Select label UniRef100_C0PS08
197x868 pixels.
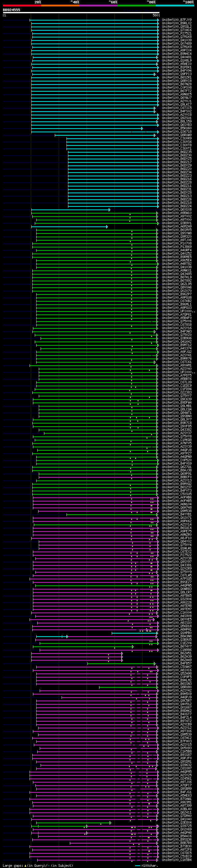[177, 88]
